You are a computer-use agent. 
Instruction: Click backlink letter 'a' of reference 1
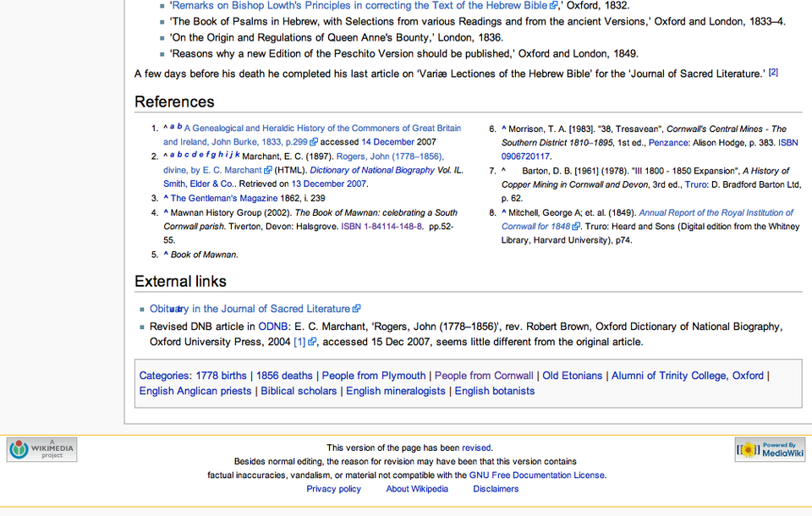click(172, 127)
